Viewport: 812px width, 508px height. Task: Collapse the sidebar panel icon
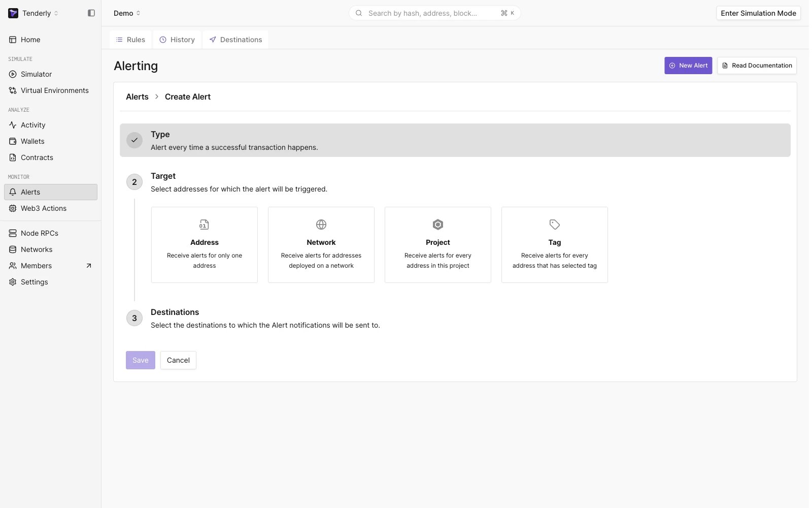tap(91, 13)
